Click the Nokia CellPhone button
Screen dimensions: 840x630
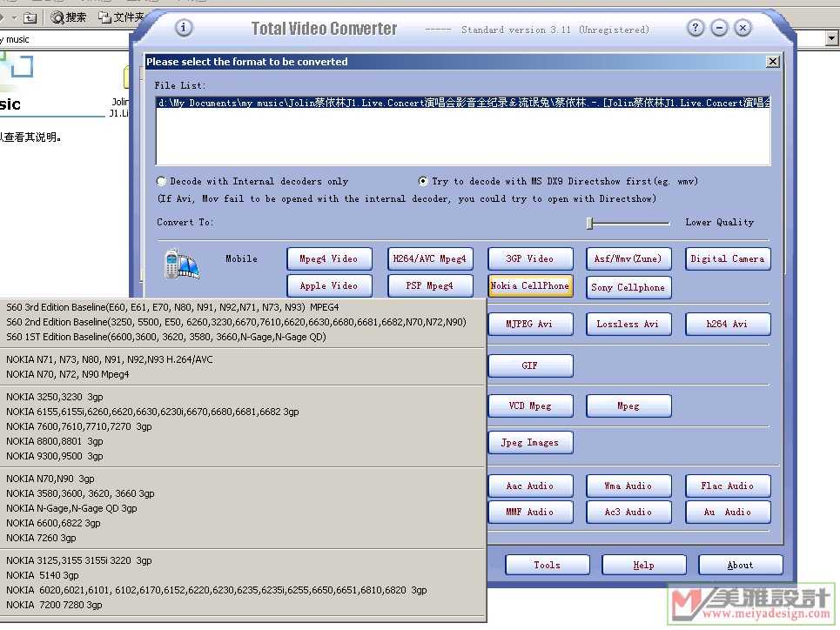coord(530,286)
